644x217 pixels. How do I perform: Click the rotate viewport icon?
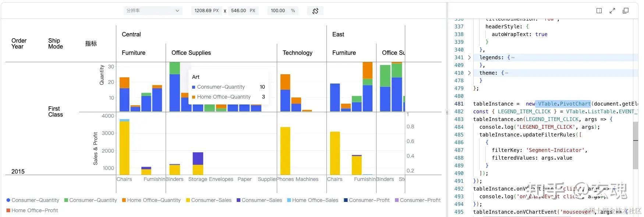coord(315,11)
